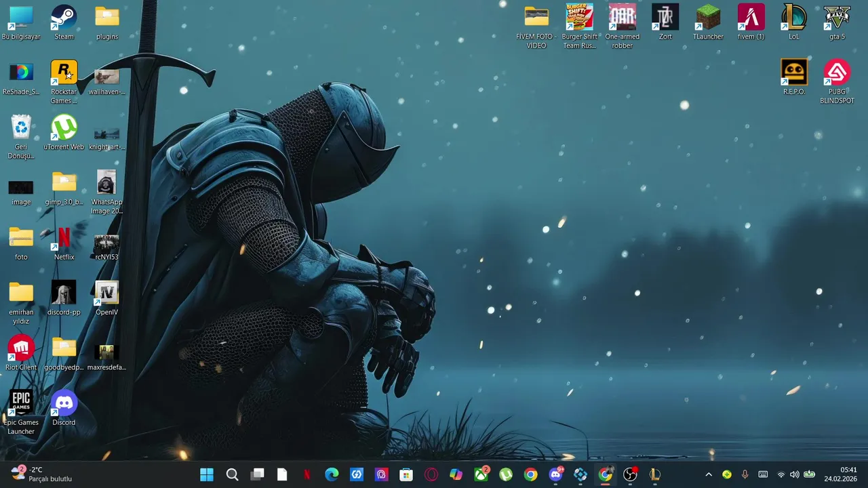This screenshot has height=488, width=868.
Task: Launch the gta 5 desktop shortcut
Action: [x=837, y=22]
